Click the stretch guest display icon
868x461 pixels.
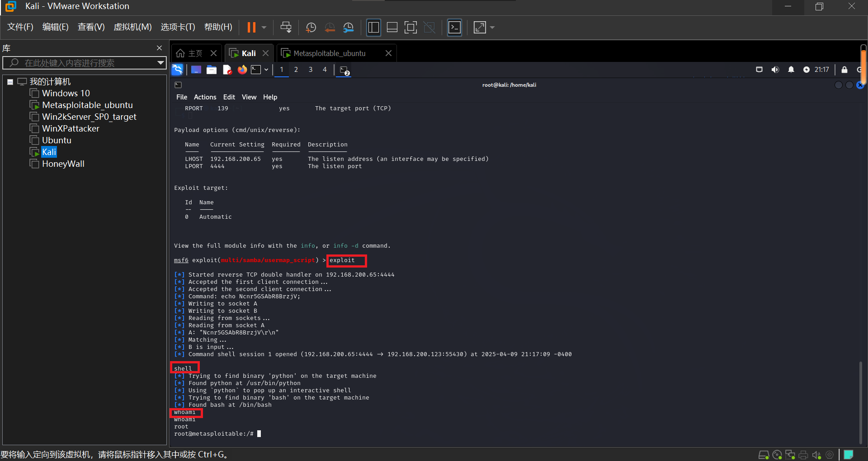(480, 28)
